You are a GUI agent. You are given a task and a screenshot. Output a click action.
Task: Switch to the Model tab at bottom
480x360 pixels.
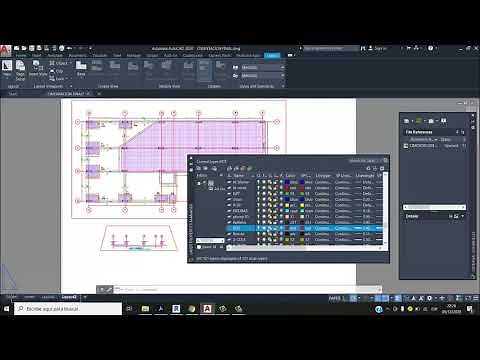(x=12, y=297)
